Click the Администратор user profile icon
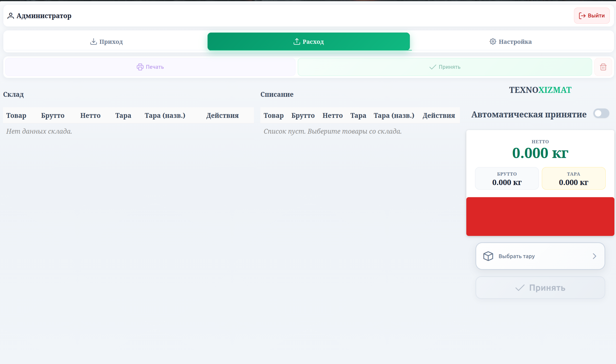Screen dimensions: 616x364 [x=11, y=16]
